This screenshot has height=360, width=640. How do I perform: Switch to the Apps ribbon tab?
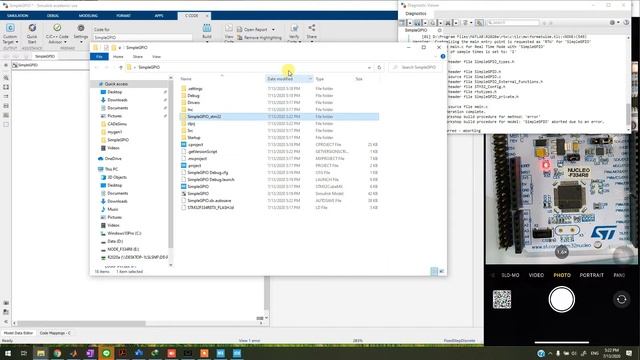(x=159, y=16)
